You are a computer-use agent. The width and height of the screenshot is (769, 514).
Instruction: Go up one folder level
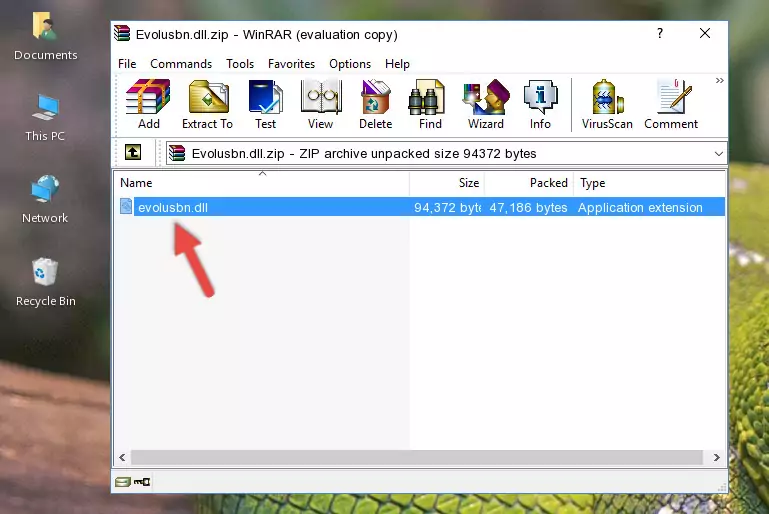pos(133,152)
